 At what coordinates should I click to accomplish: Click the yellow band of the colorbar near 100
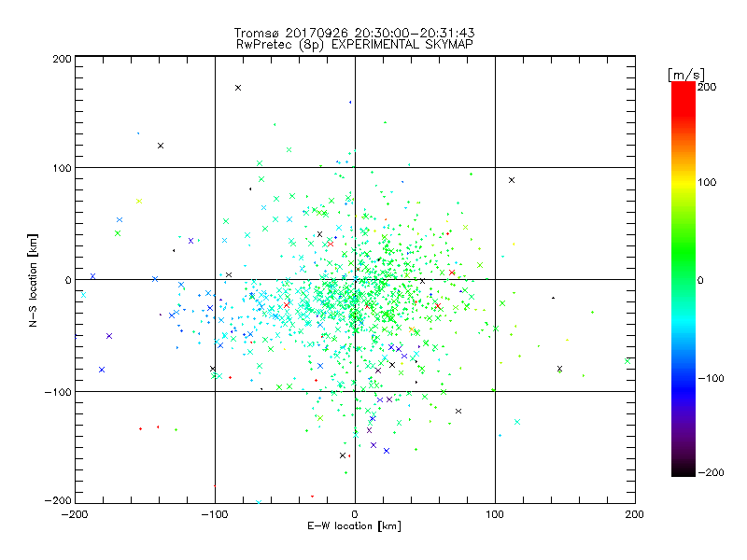click(x=684, y=182)
